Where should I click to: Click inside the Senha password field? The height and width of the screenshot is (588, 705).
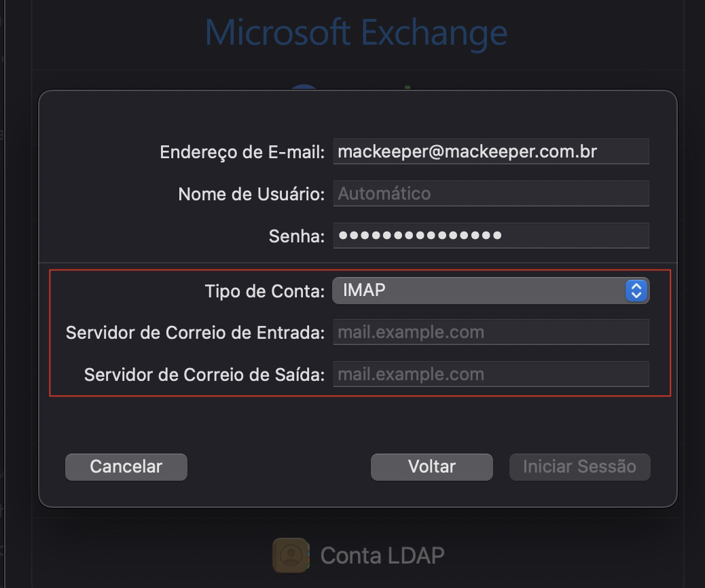pyautogui.click(x=489, y=235)
